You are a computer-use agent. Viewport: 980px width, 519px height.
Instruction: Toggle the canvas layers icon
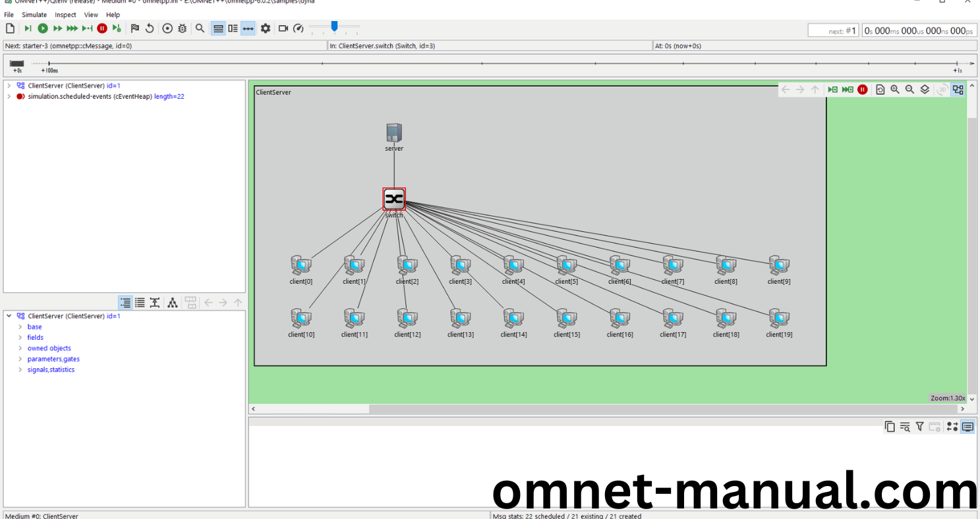coord(925,90)
